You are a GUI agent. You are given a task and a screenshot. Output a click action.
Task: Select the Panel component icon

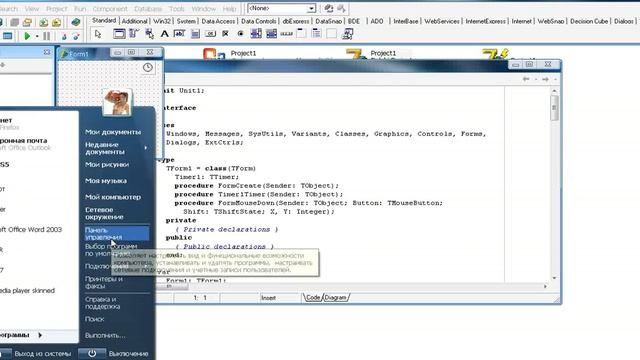click(331, 34)
